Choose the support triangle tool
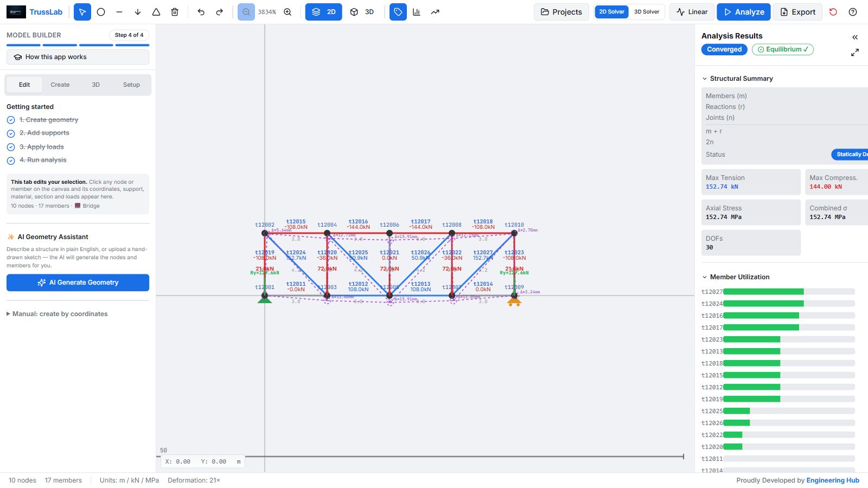Viewport: 868px width, 488px height. click(x=156, y=12)
